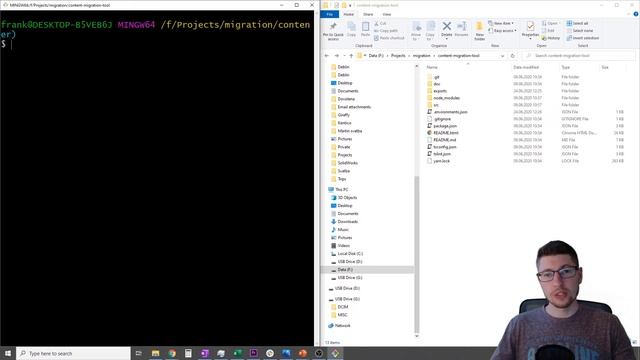Click 'migration' in the address bar path
This screenshot has height=360, width=640.
(421, 56)
